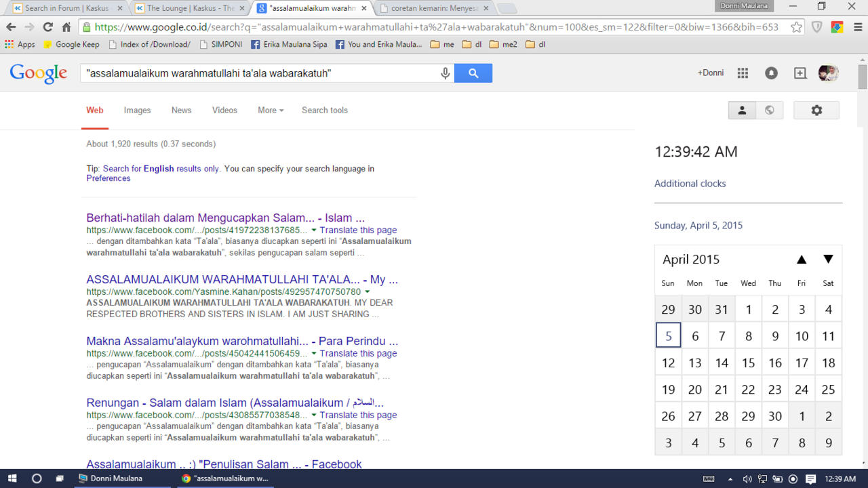Open the Chrome home page icon
This screenshot has width=868, height=488.
pyautogui.click(x=66, y=27)
